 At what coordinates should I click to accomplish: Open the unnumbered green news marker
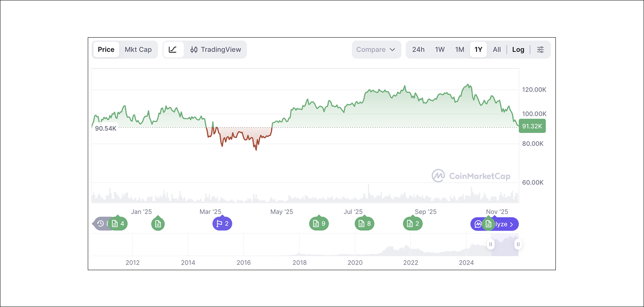158,224
